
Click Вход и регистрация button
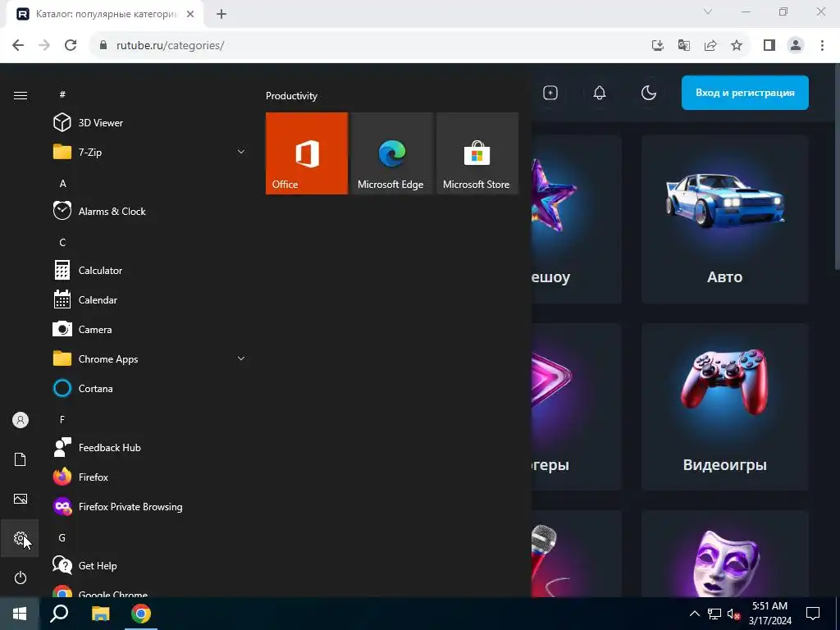(x=745, y=93)
